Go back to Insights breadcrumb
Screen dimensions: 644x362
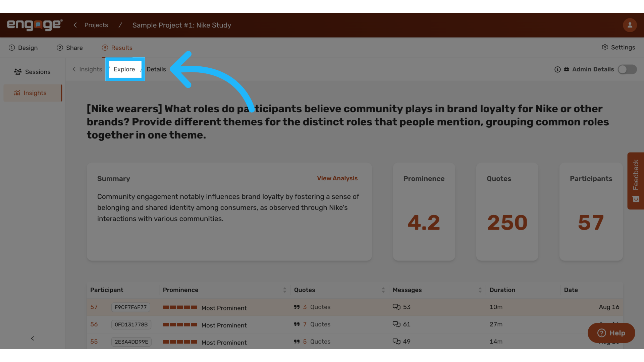pyautogui.click(x=87, y=69)
